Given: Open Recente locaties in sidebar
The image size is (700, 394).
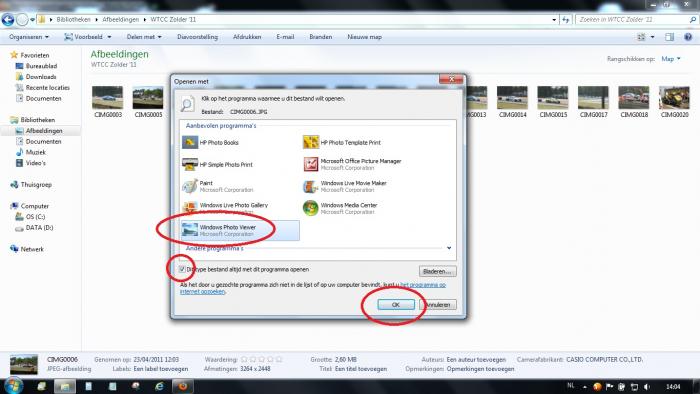Looking at the screenshot, I should coord(47,87).
